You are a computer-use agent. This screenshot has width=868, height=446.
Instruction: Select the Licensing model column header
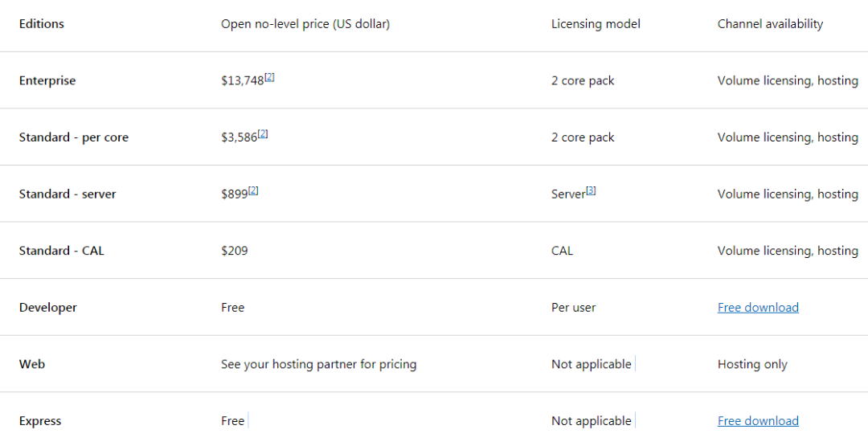point(596,24)
